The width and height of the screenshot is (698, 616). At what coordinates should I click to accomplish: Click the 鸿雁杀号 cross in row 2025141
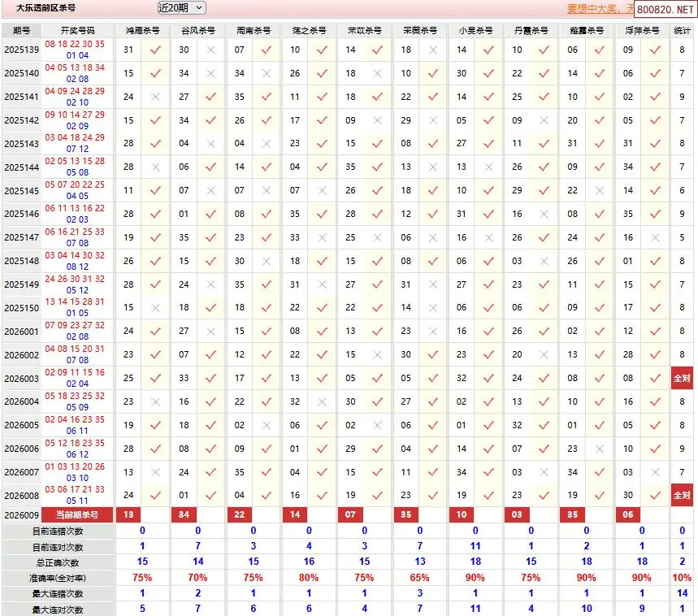(x=155, y=97)
